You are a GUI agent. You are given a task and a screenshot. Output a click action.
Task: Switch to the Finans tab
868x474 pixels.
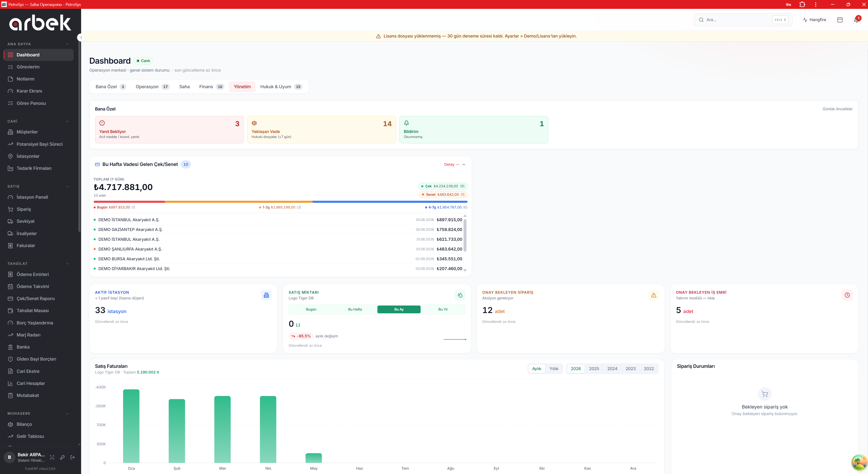click(x=211, y=87)
